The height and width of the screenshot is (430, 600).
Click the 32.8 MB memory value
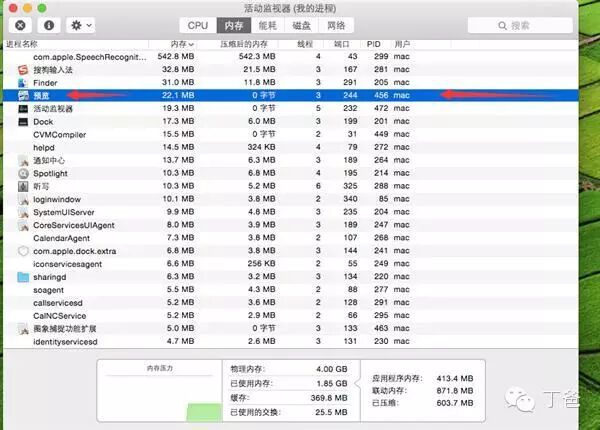click(x=178, y=70)
